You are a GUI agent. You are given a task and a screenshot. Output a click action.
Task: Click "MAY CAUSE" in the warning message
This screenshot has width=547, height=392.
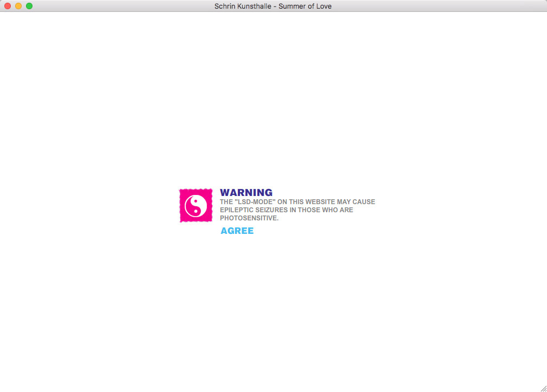click(356, 202)
